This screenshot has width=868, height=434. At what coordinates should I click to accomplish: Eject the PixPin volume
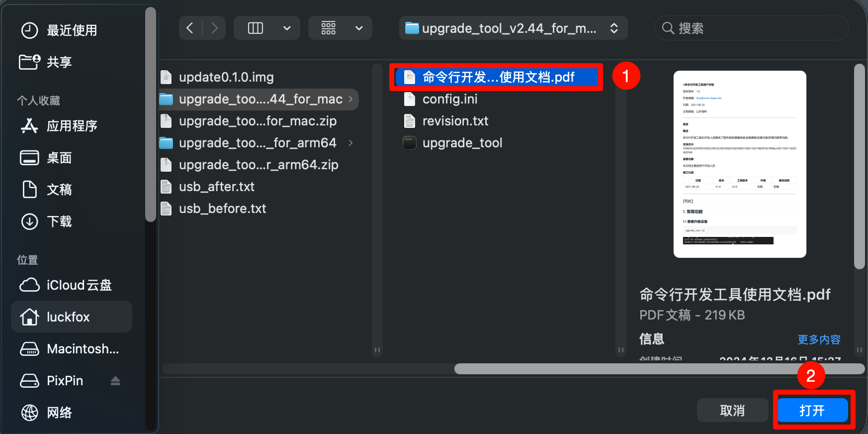115,381
